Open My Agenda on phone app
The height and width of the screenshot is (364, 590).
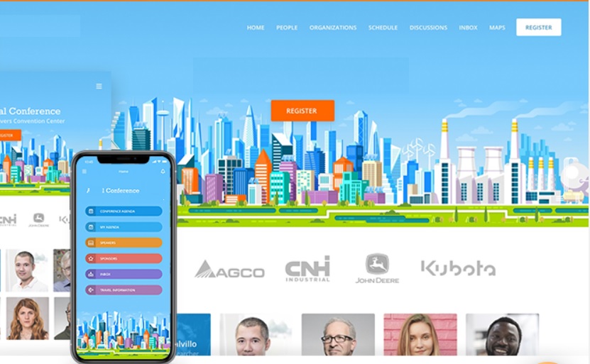click(x=124, y=227)
